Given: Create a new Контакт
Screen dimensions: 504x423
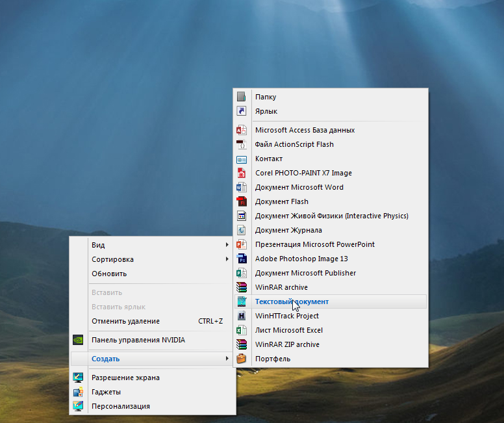Looking at the screenshot, I should [x=331, y=159].
